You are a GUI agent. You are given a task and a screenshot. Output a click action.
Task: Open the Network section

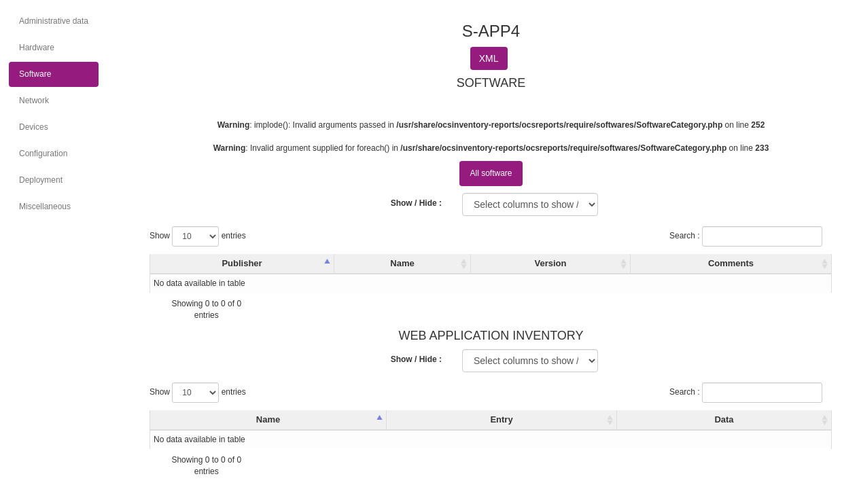coord(34,101)
